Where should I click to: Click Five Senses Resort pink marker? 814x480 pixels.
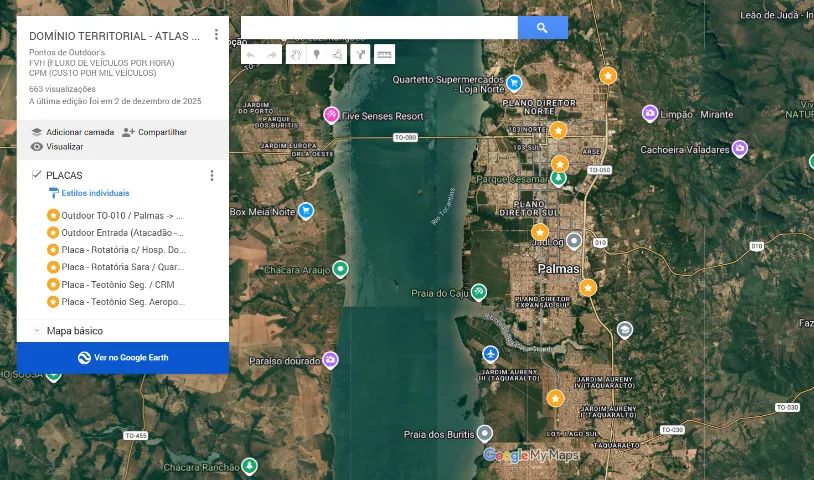click(331, 115)
